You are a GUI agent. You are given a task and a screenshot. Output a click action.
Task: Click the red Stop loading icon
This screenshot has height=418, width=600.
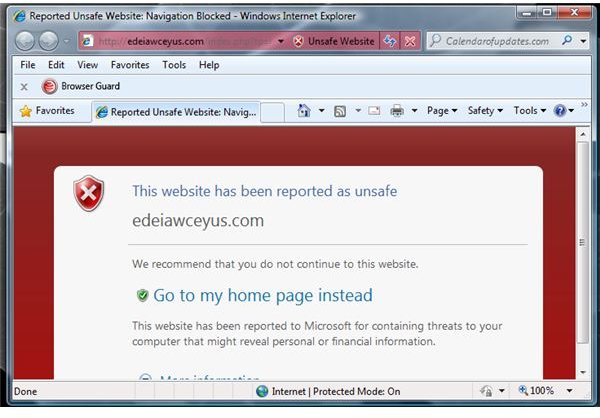(410, 41)
